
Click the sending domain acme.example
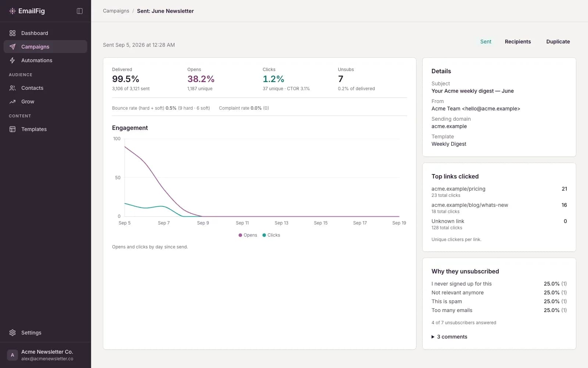click(449, 126)
